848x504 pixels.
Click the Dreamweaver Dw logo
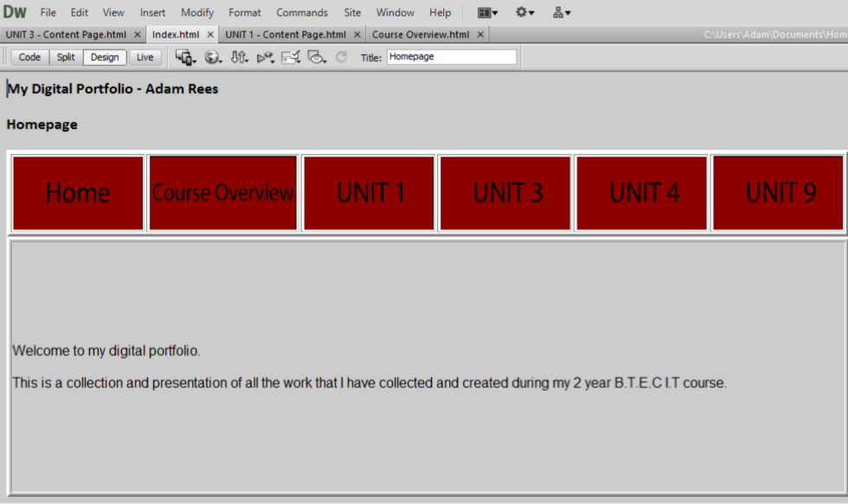point(15,12)
